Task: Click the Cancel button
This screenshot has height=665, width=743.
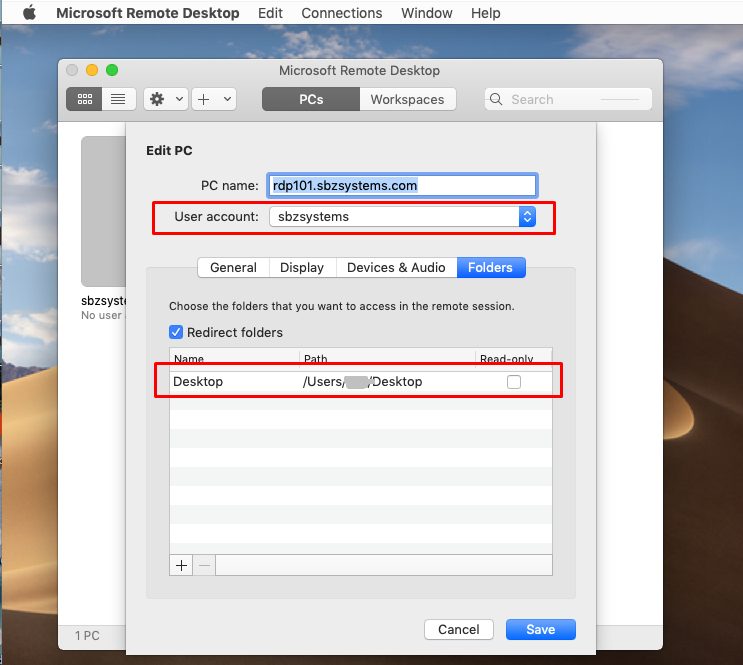Action: pyautogui.click(x=459, y=629)
